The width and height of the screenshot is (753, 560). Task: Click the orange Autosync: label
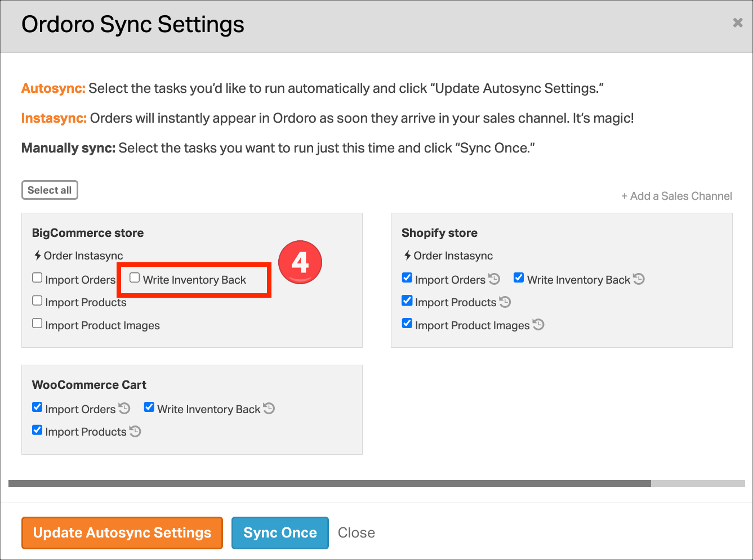[54, 88]
